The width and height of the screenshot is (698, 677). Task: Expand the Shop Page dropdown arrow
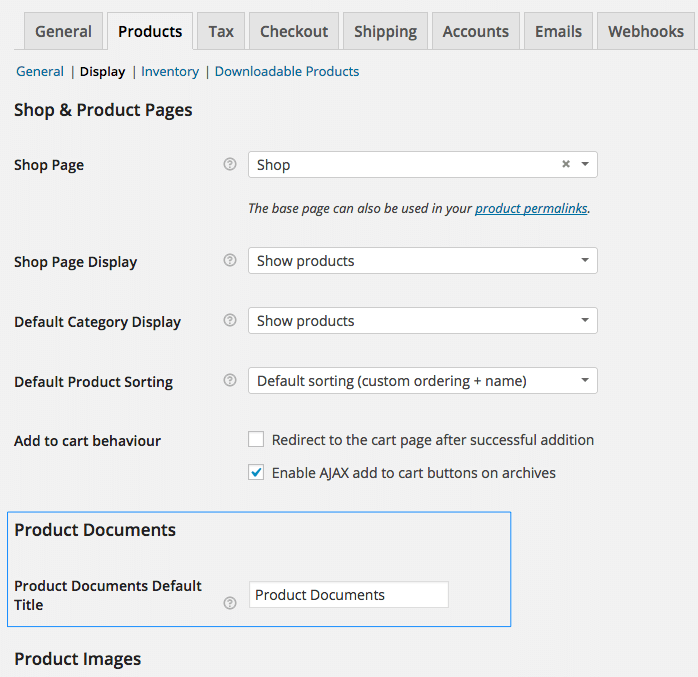(x=585, y=164)
